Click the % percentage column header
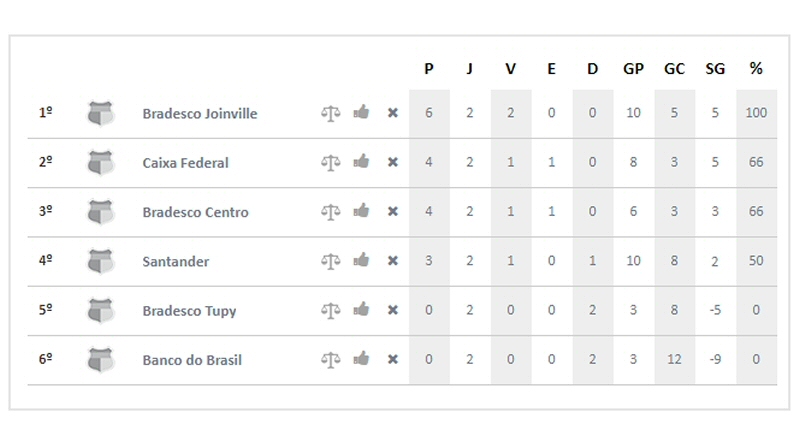The width and height of the screenshot is (800, 445). pyautogui.click(x=756, y=68)
